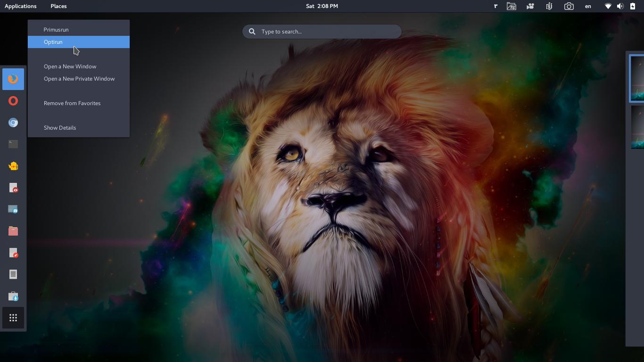
Task: Open the Chromium browser dash icon
Action: [x=13, y=123]
